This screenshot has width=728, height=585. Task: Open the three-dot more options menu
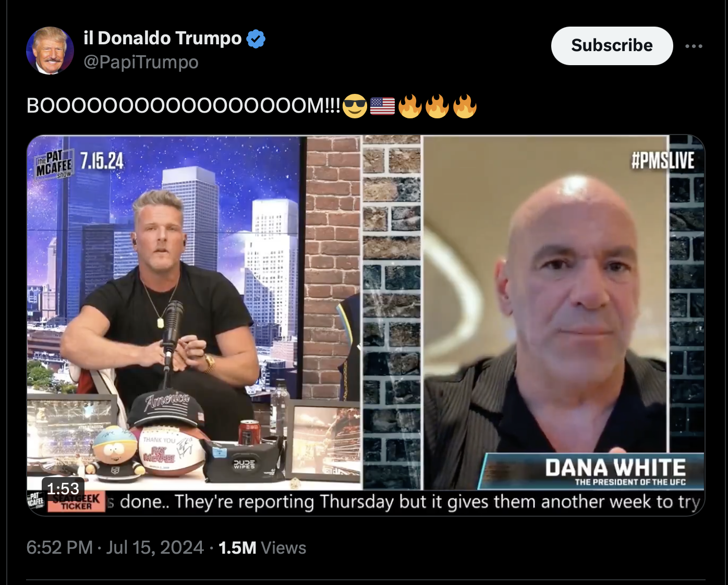694,46
